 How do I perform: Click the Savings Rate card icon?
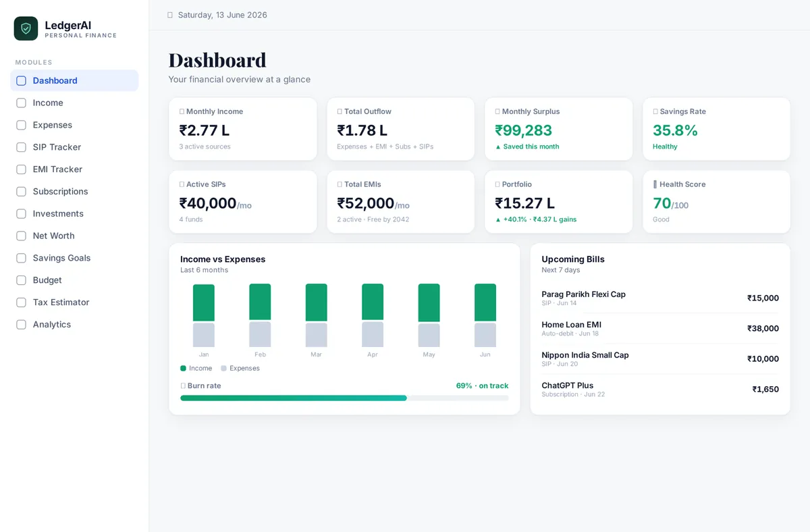655,111
